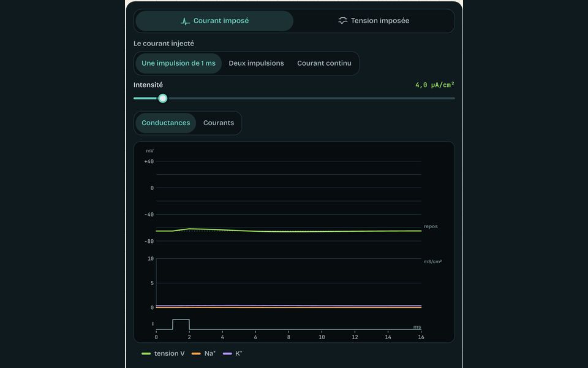Show the Conductances plot

[x=166, y=123]
